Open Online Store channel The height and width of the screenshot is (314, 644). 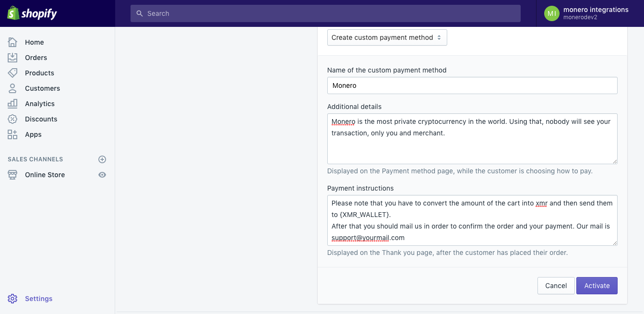click(45, 175)
